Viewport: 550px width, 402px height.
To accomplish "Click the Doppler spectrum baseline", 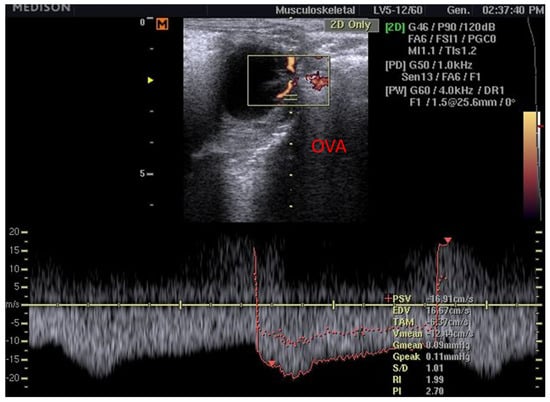I will click(281, 305).
